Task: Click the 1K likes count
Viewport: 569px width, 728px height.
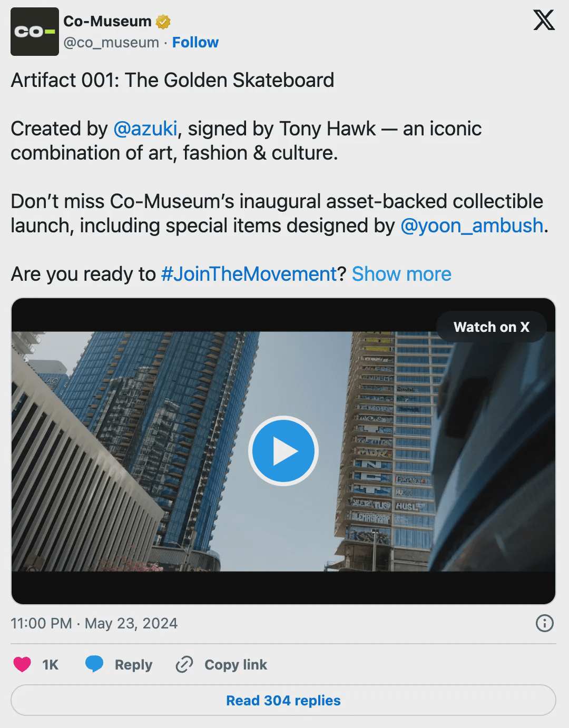Action: click(x=51, y=665)
